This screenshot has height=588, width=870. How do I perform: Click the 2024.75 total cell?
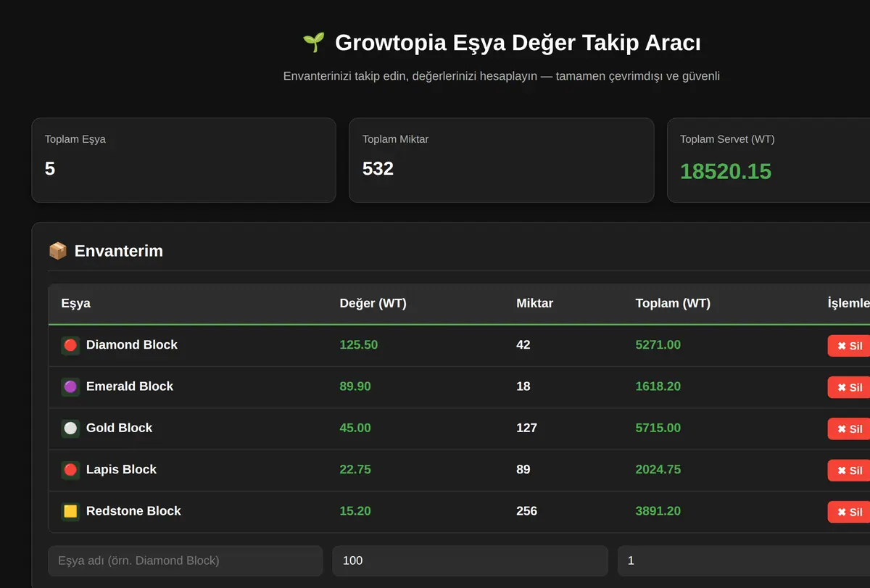point(658,469)
